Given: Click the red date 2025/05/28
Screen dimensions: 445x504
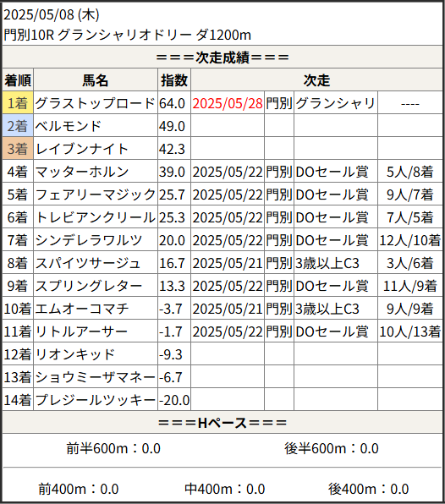Looking at the screenshot, I should [228, 103].
